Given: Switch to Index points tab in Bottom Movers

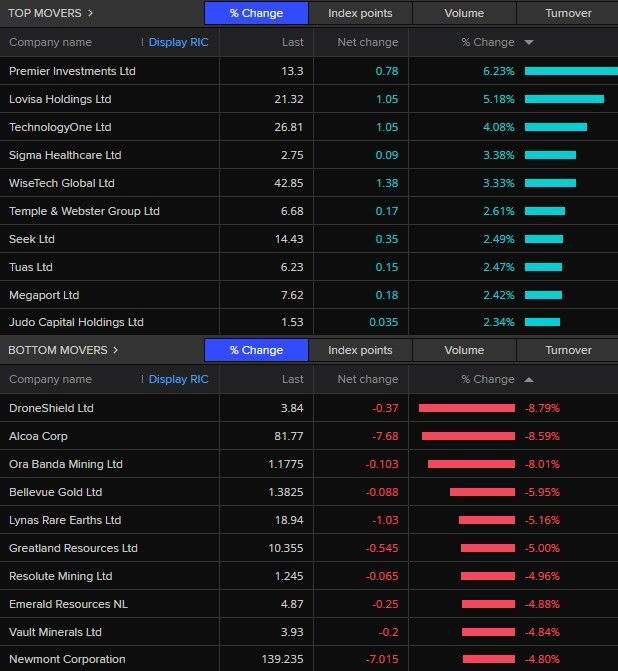Looking at the screenshot, I should click(360, 350).
